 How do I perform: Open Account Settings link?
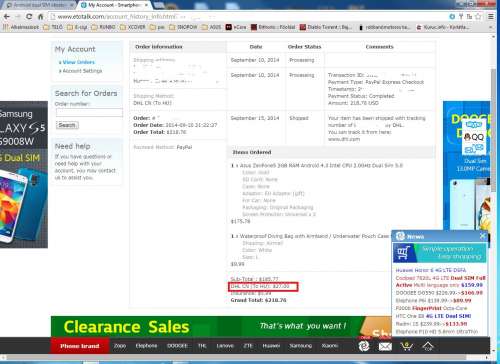tap(82, 71)
